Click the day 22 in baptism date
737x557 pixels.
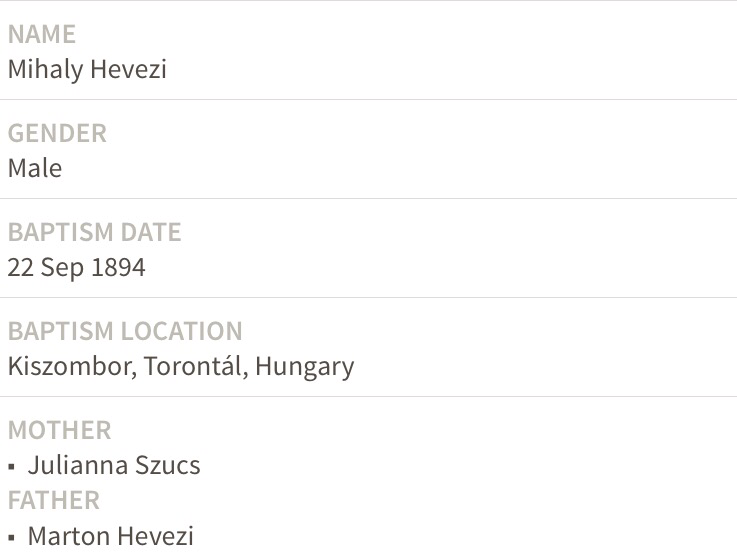[x=20, y=268]
